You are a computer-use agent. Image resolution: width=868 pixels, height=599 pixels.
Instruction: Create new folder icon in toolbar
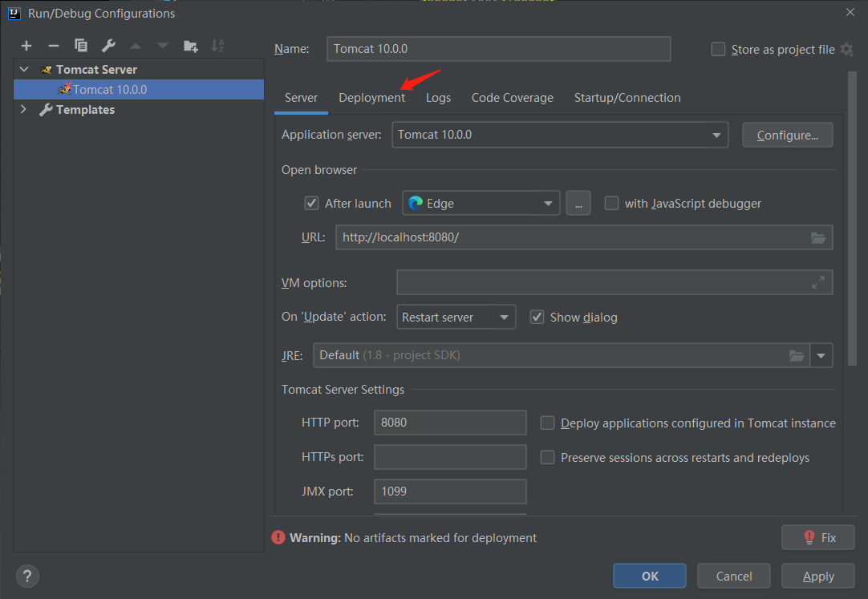tap(191, 46)
